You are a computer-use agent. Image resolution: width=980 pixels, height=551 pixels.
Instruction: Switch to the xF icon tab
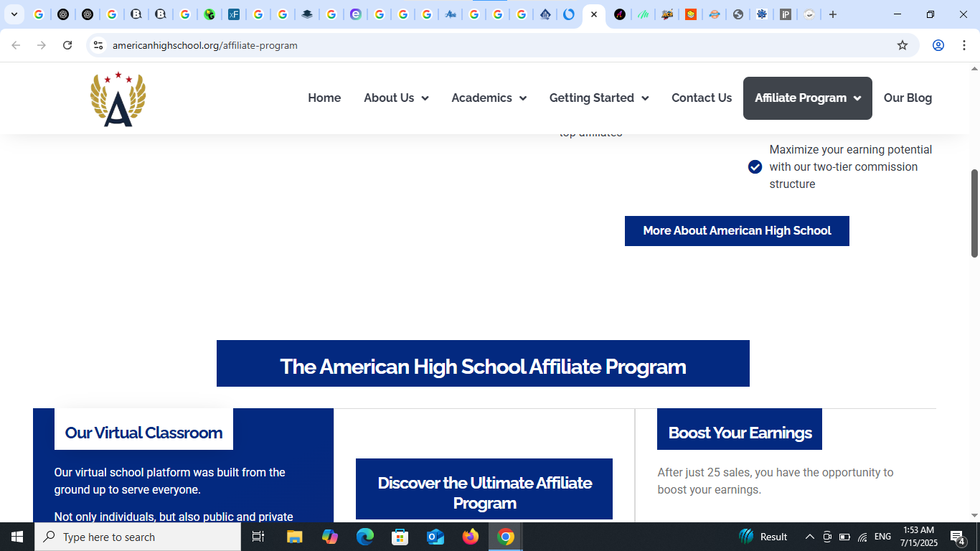coord(234,14)
